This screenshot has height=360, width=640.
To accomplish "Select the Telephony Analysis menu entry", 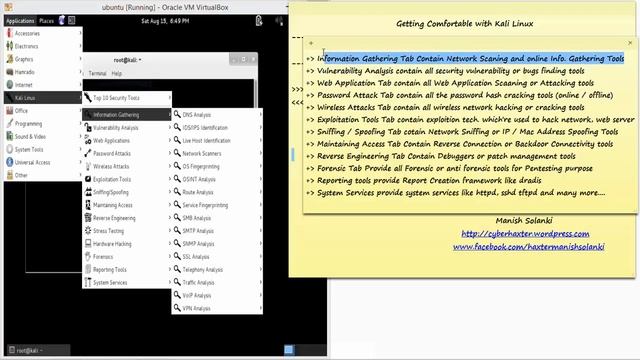I will pyautogui.click(x=217, y=270).
